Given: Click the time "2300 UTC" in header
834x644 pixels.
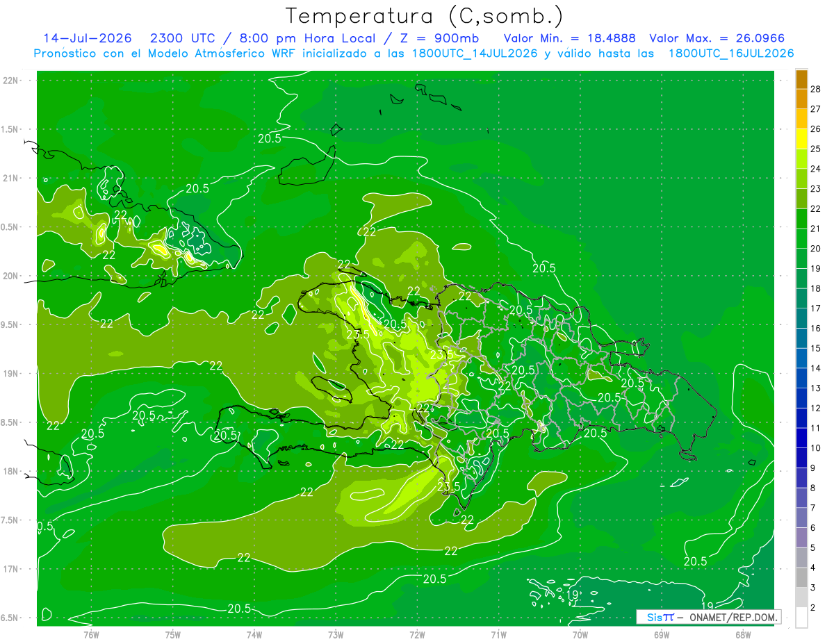Looking at the screenshot, I should [x=183, y=38].
